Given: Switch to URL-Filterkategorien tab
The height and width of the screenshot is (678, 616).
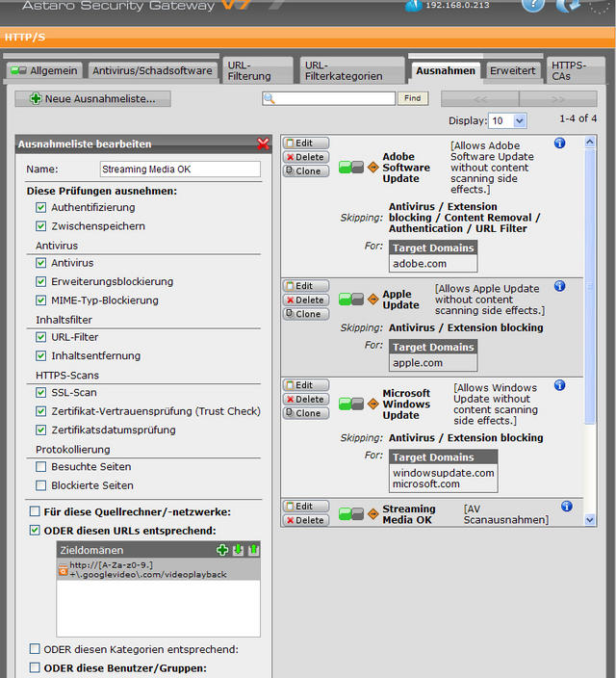Looking at the screenshot, I should (351, 70).
